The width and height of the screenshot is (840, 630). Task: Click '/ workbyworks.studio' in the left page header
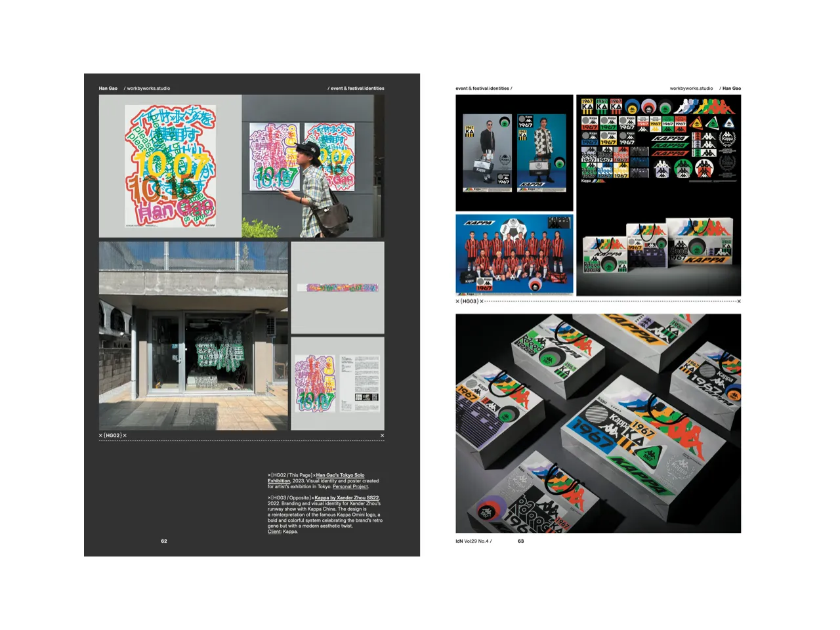click(x=147, y=88)
